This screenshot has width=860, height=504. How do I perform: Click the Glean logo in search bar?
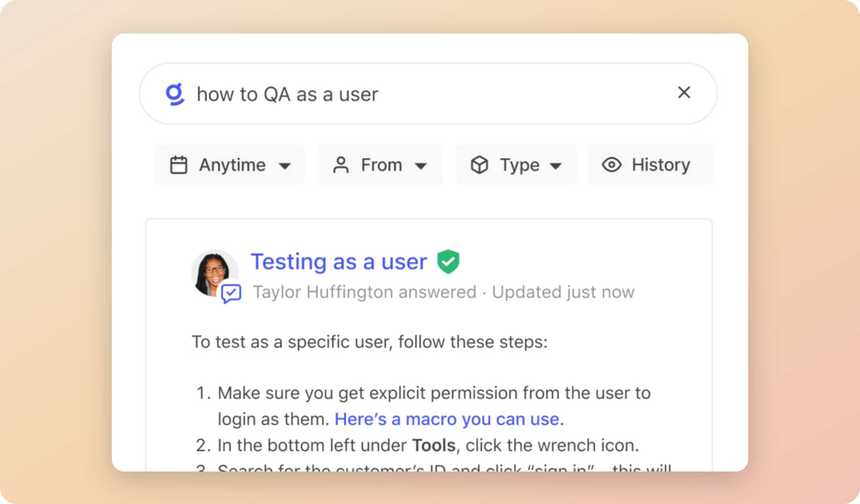coord(175,94)
